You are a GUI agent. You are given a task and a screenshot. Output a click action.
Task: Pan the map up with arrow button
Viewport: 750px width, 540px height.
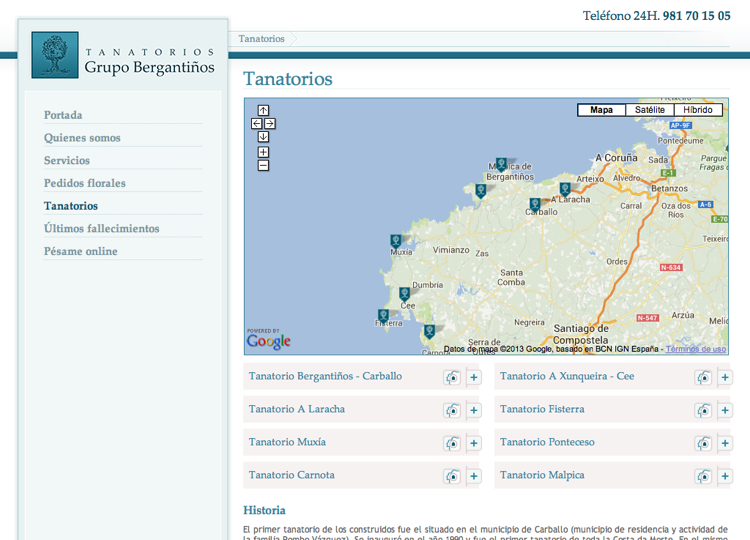pyautogui.click(x=263, y=110)
